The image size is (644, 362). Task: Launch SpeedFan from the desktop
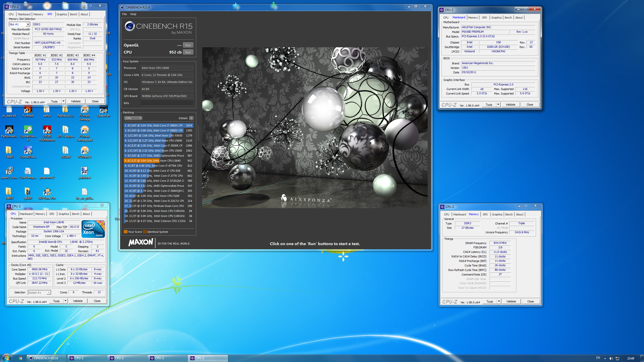point(103,112)
